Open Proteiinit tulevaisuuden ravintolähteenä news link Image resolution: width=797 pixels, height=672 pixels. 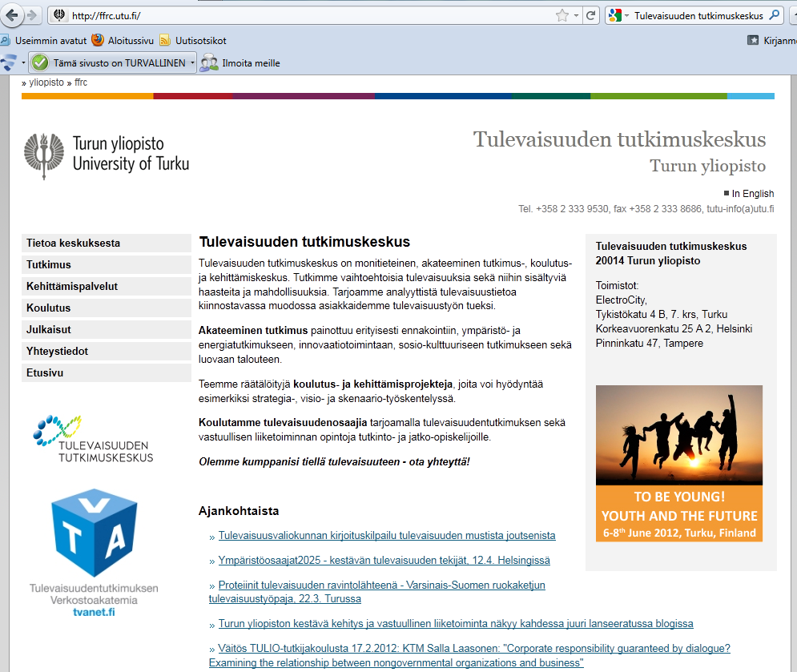(376, 592)
